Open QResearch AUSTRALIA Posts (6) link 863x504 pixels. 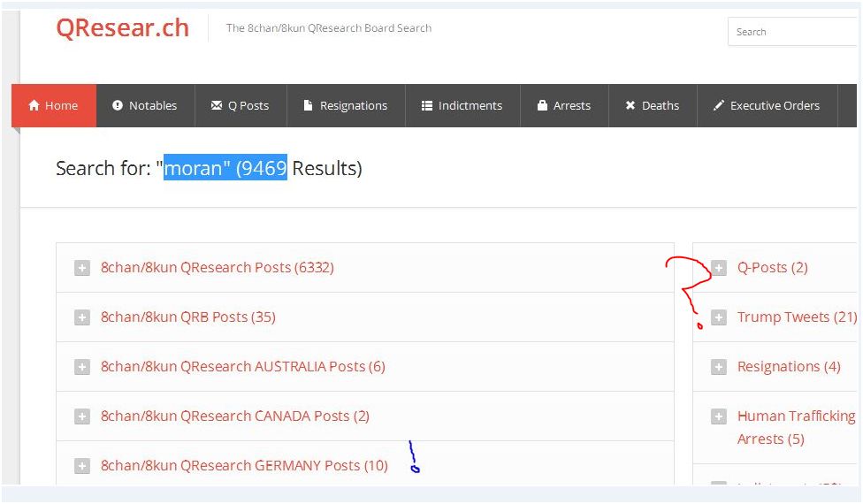click(x=242, y=366)
